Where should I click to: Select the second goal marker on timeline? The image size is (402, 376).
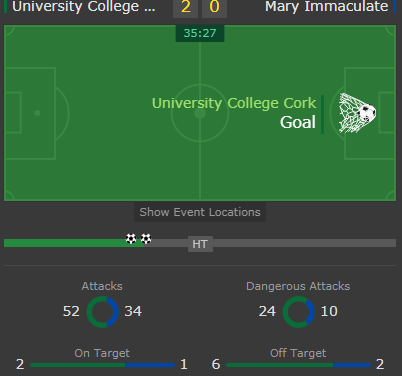(146, 239)
